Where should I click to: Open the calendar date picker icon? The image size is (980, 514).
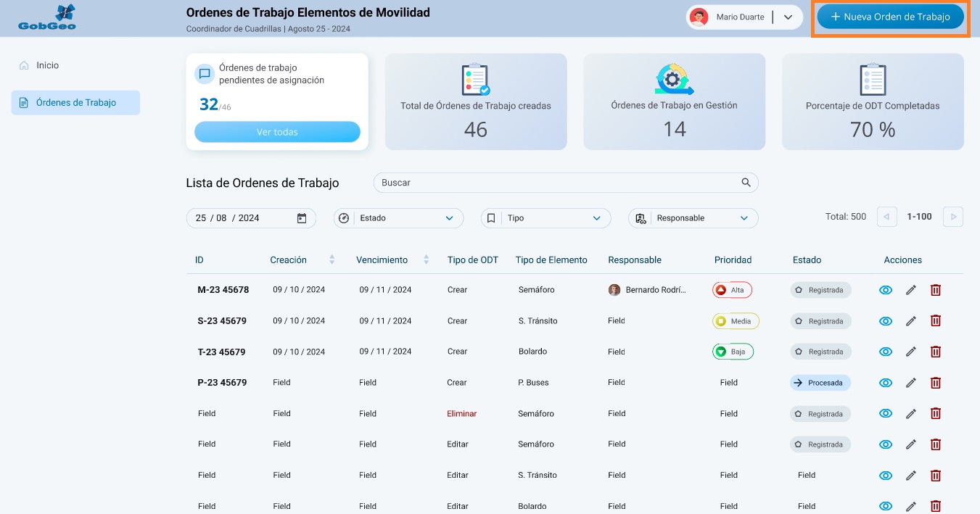[x=302, y=218]
